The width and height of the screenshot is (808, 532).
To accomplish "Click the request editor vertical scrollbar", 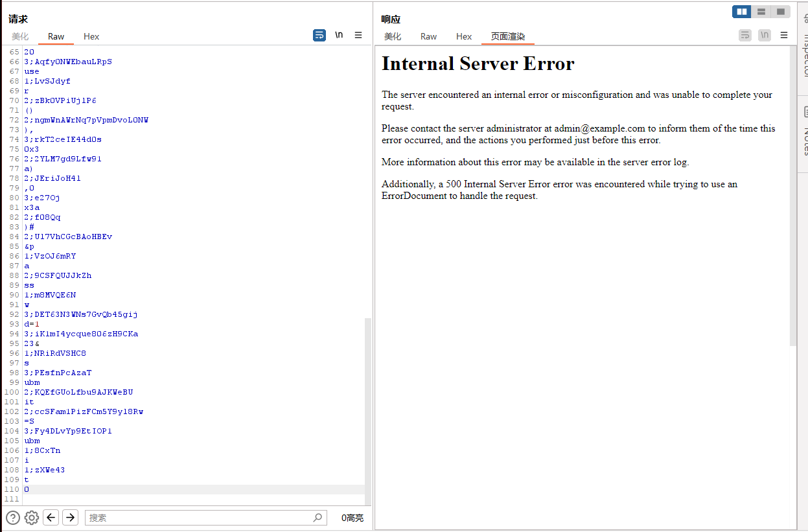I will pyautogui.click(x=367, y=408).
